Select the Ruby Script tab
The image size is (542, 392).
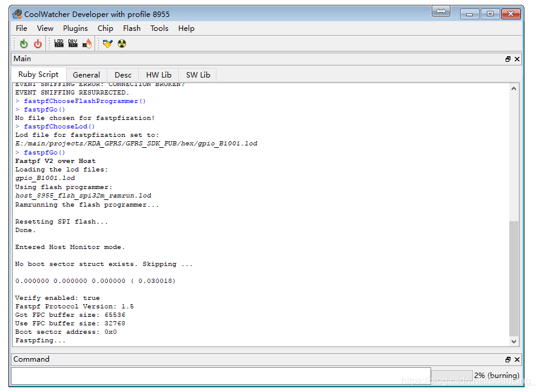coord(38,75)
